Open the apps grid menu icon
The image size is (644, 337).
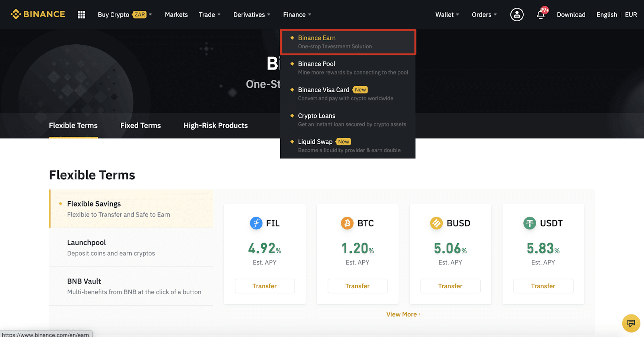coord(81,14)
